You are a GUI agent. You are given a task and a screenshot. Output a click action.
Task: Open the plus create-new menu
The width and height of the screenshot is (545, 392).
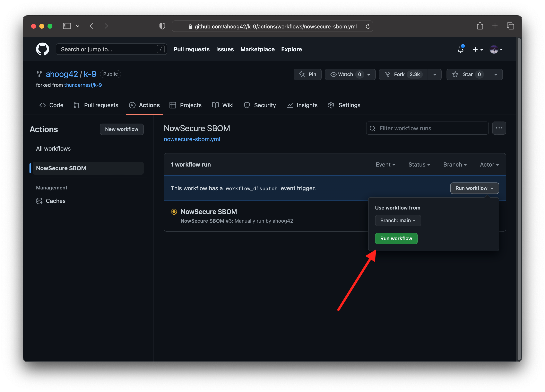click(x=478, y=50)
